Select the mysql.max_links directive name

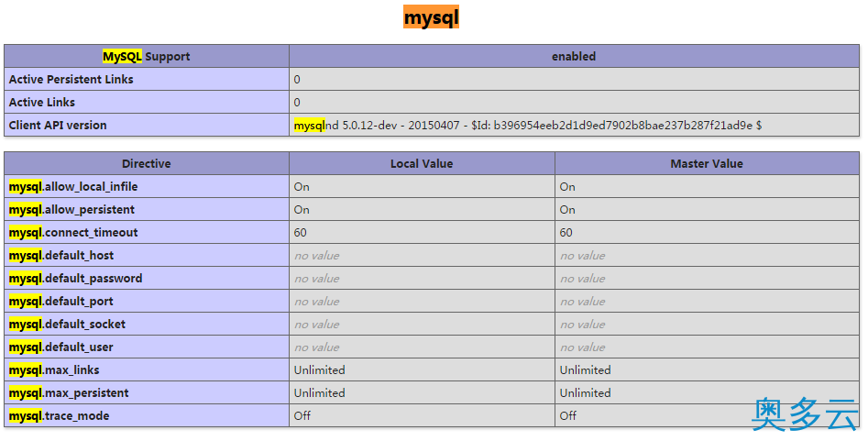point(54,370)
